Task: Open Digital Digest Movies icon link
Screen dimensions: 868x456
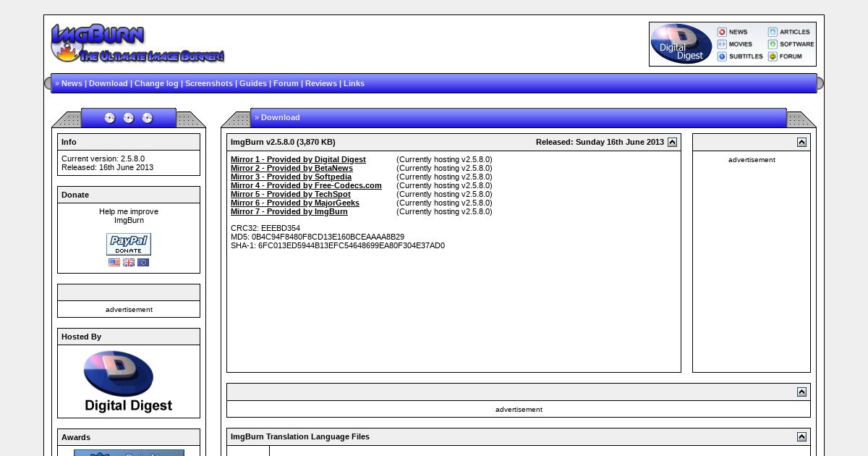Action: click(x=735, y=44)
